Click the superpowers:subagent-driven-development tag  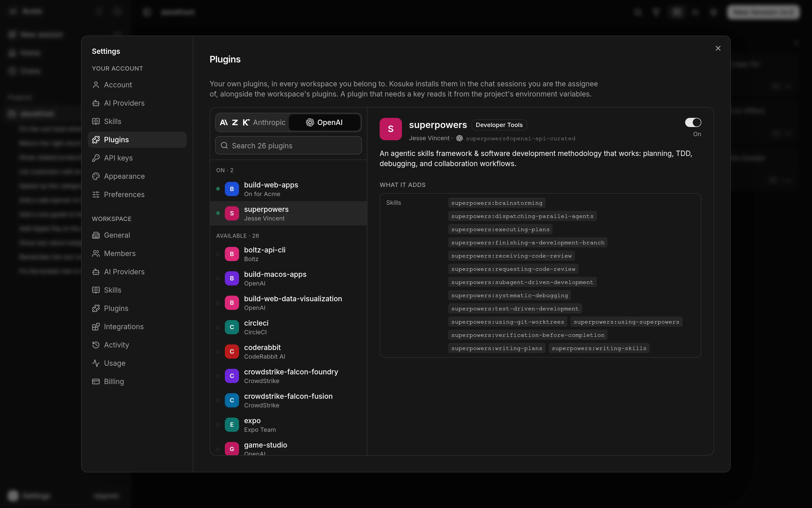coord(522,282)
